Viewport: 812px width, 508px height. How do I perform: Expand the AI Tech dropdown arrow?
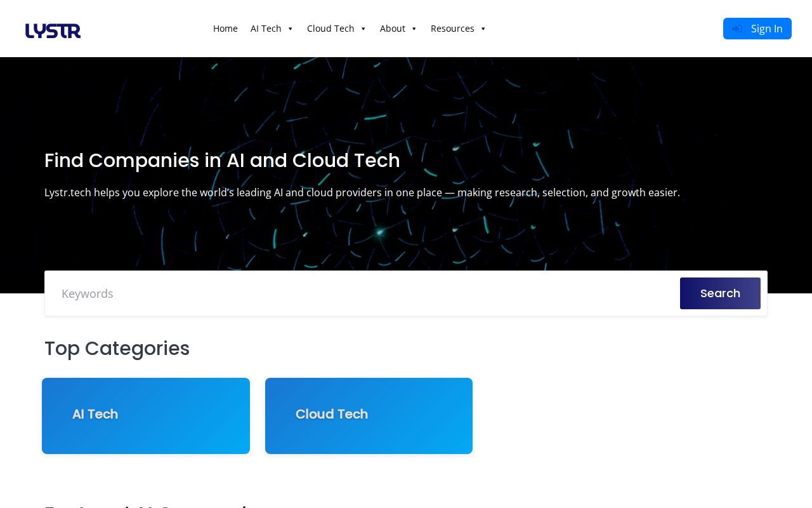[291, 29]
